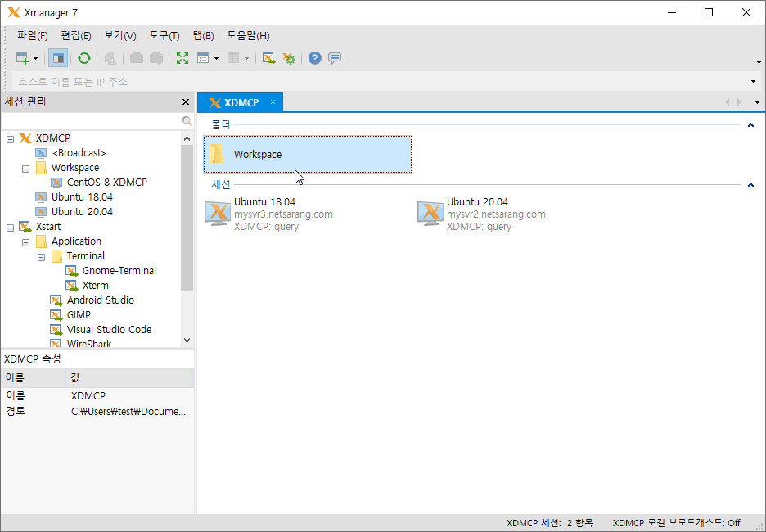Switch to the XDMCP tab

point(241,102)
